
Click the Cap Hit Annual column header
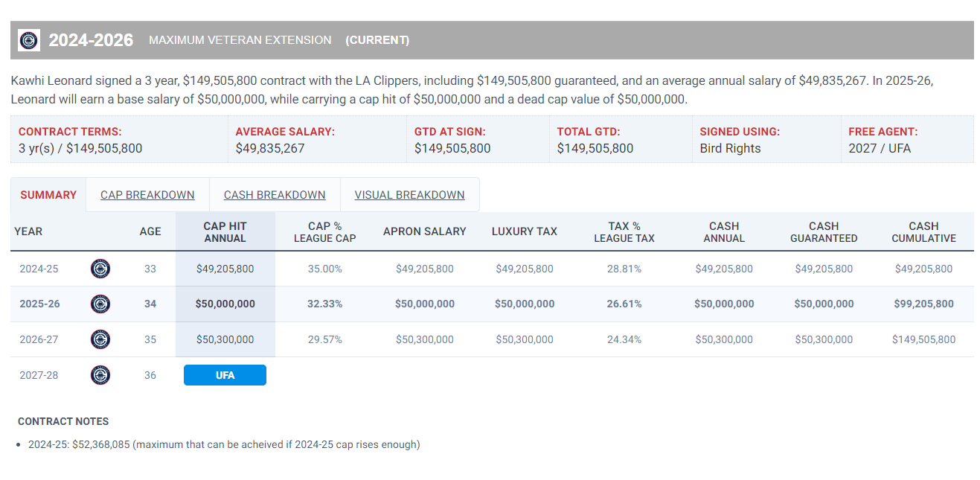225,231
